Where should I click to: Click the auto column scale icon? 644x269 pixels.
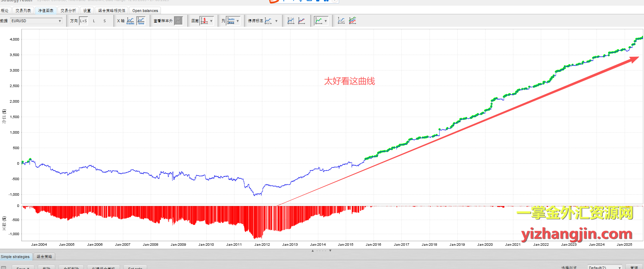pos(231,21)
